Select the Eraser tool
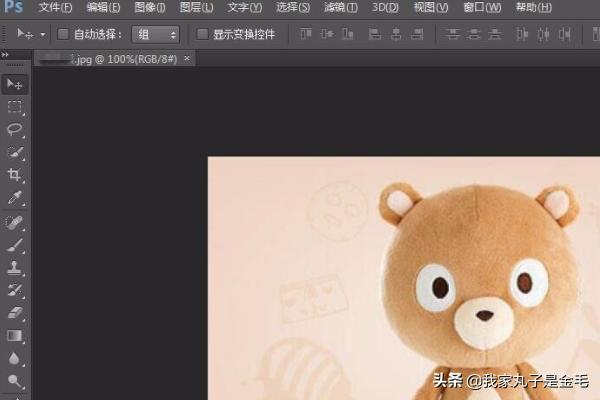This screenshot has width=600, height=400. (15, 313)
